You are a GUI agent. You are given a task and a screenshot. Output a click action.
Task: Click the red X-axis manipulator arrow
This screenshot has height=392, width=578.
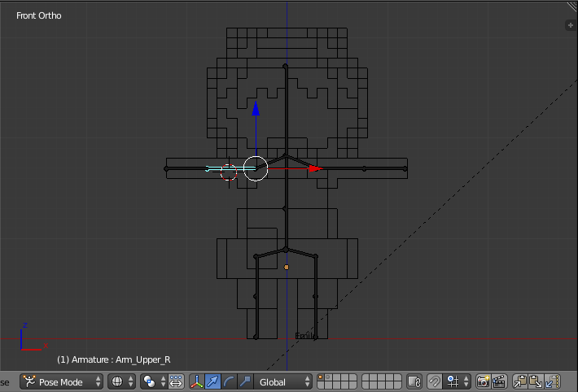pos(316,168)
